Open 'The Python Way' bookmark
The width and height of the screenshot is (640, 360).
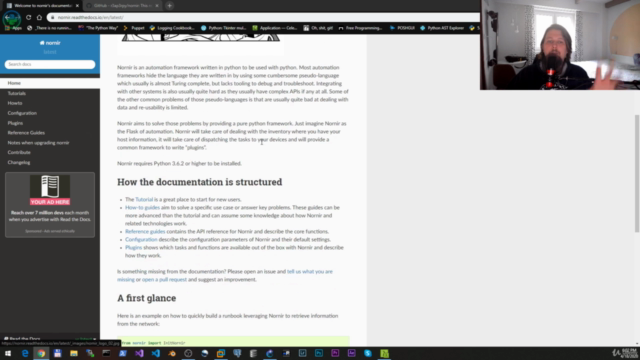98,28
